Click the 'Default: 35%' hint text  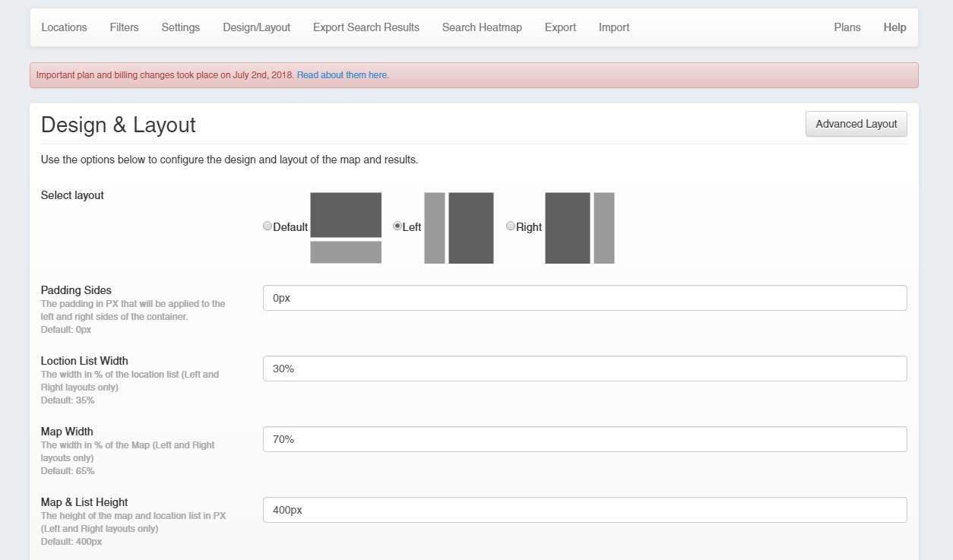click(68, 400)
